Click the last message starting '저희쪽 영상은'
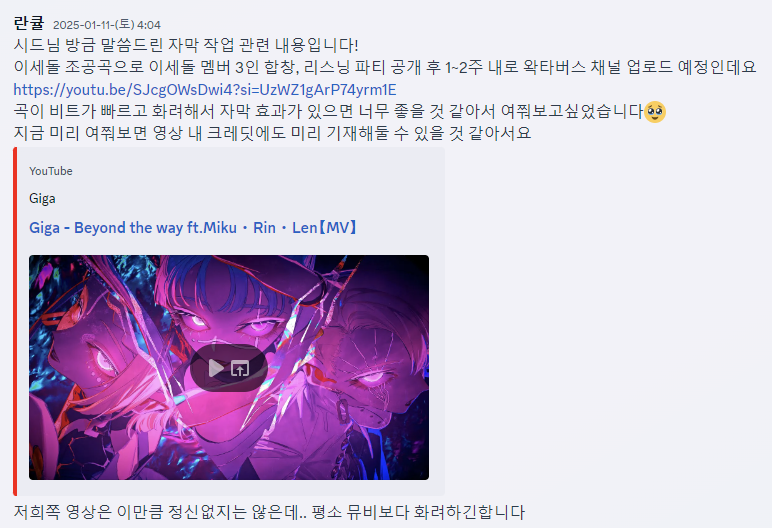Screen dimensions: 772x528 (x=269, y=512)
